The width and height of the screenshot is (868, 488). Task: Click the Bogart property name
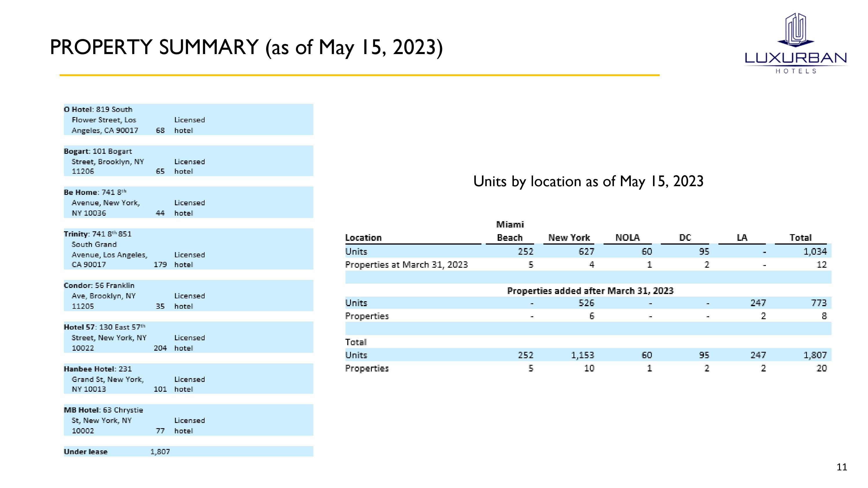(x=77, y=151)
